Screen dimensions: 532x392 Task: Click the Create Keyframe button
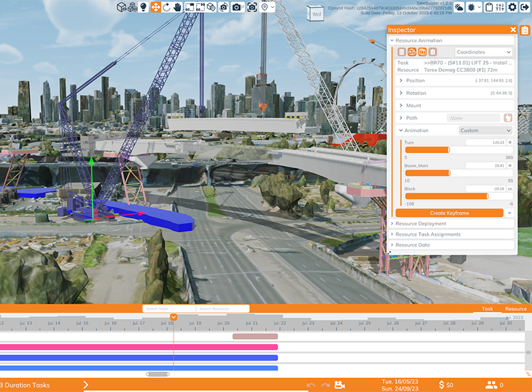451,213
